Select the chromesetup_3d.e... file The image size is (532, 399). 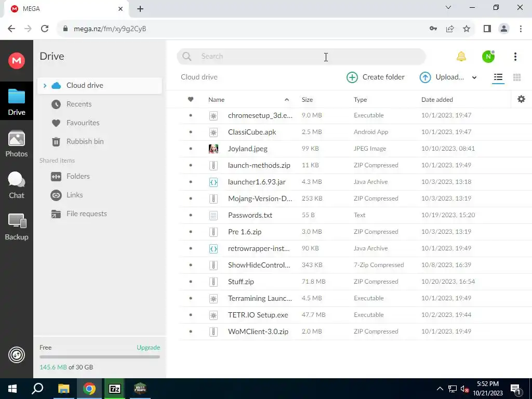[355, 116]
